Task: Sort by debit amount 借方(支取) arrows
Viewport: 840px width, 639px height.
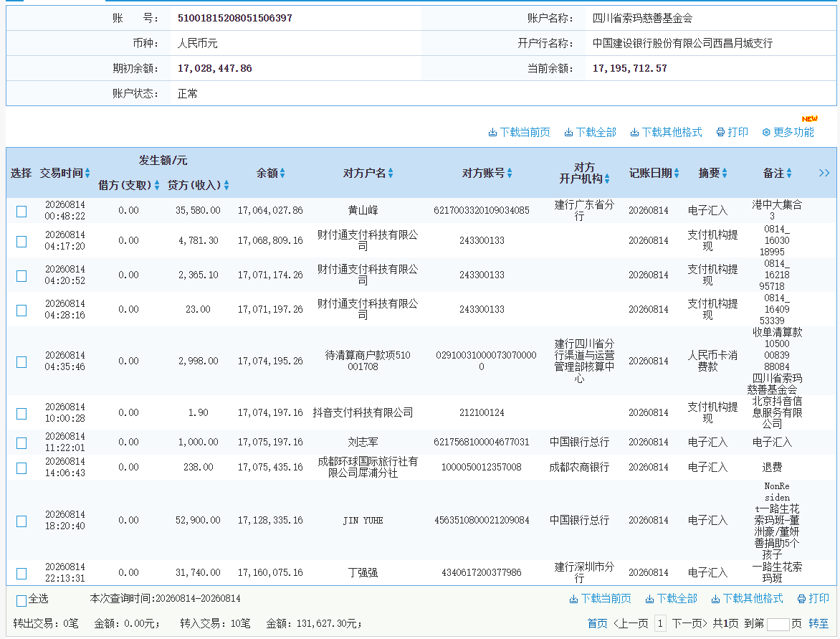Action: [x=157, y=185]
